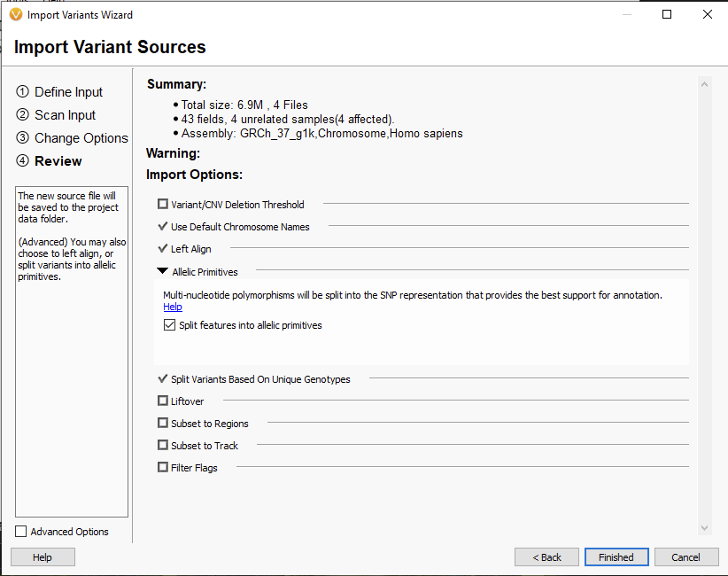
Task: Open the Help link under Allelic Primitives
Action: [173, 307]
